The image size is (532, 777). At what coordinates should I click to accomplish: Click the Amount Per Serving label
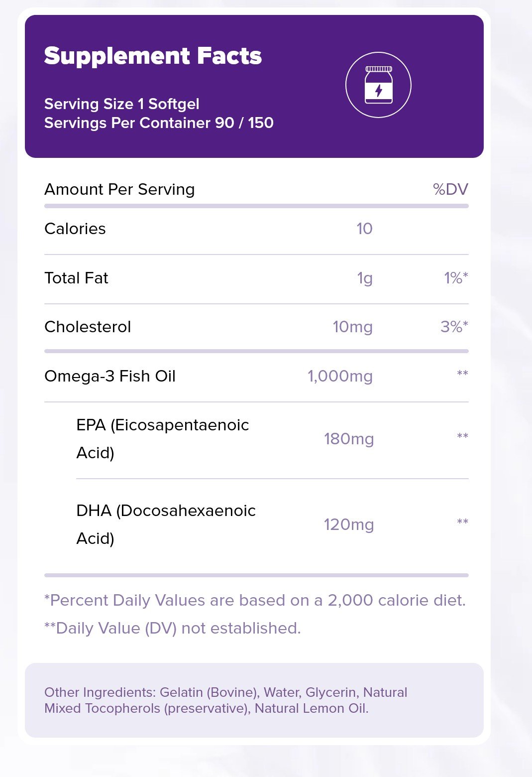tap(119, 190)
